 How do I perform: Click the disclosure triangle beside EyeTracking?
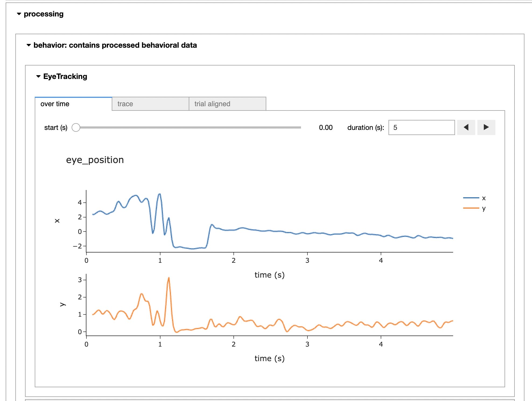pyautogui.click(x=38, y=76)
